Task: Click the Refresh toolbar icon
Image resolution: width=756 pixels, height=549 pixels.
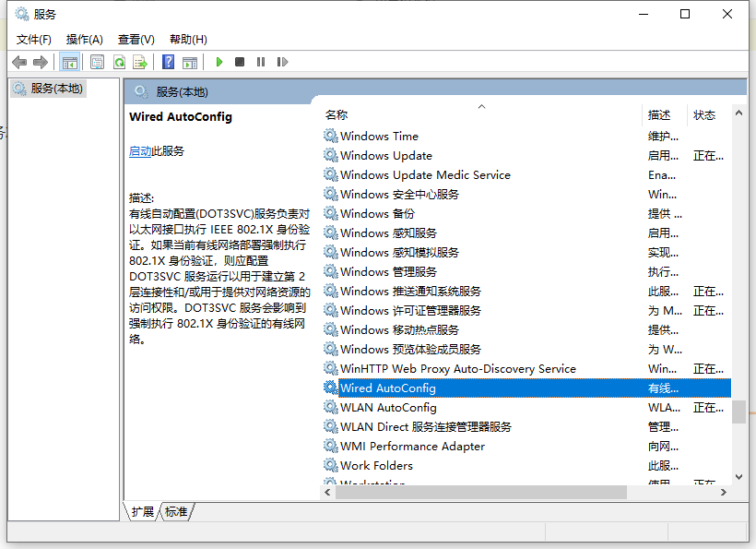Action: 119,62
